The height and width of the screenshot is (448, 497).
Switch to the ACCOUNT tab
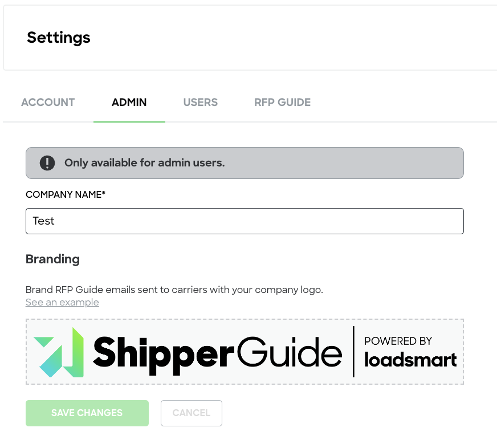coord(48,102)
